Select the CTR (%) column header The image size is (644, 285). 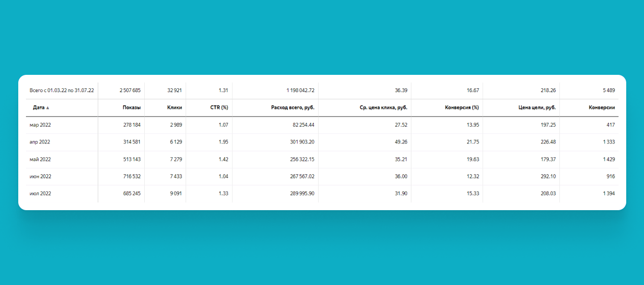click(x=219, y=107)
